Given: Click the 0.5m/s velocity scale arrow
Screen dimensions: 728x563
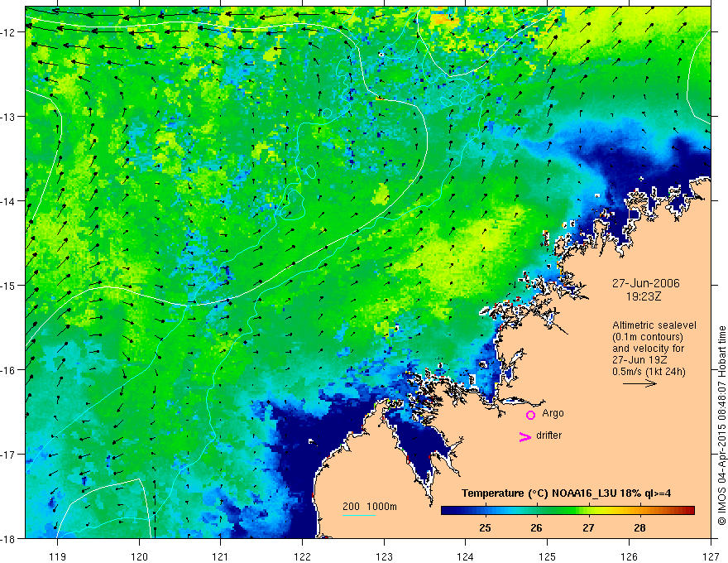Looking at the screenshot, I should coord(639,383).
